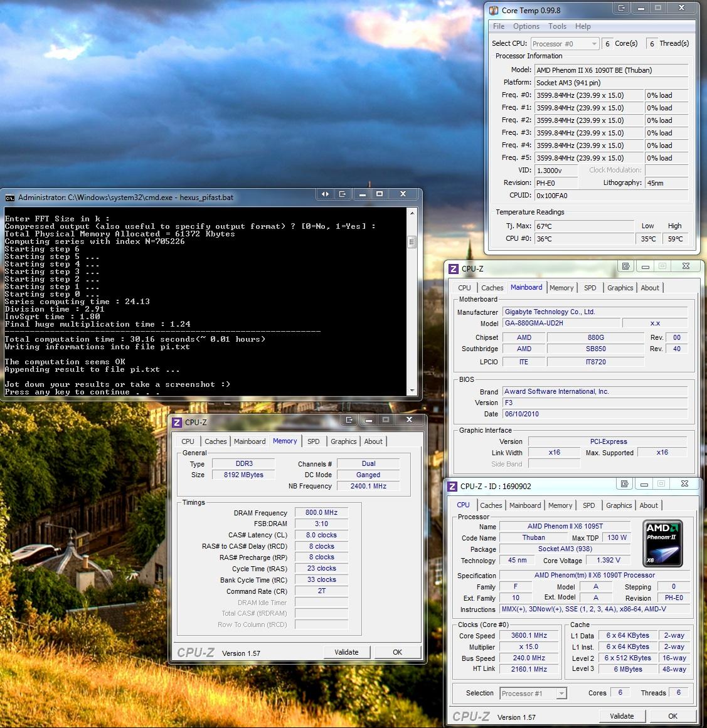Click the CAS# Latency 8.0 clocks value
Viewport: 707px width, 728px height.
click(321, 535)
